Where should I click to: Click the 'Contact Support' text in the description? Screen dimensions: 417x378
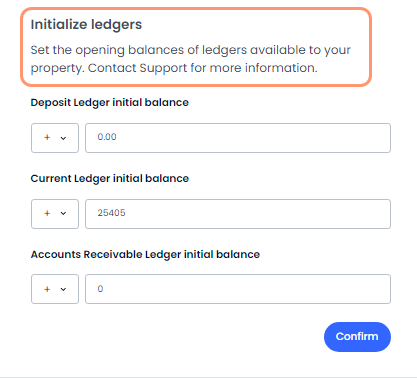coord(137,68)
